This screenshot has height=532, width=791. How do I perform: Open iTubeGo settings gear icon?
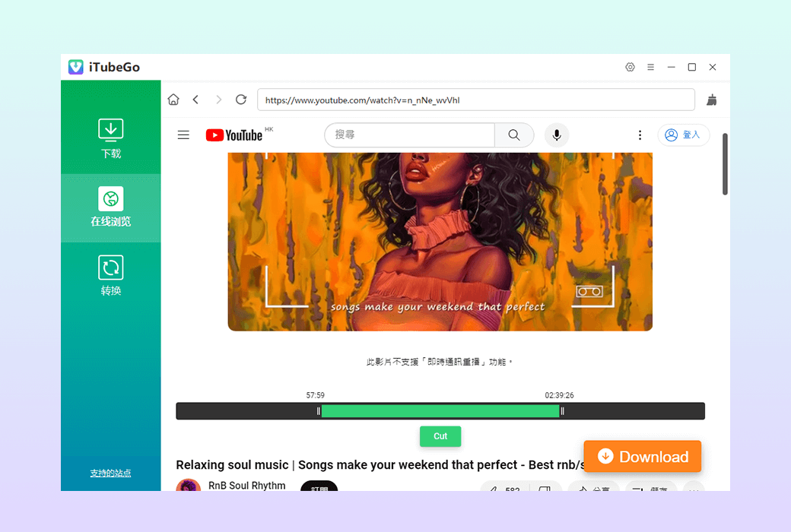click(x=630, y=67)
